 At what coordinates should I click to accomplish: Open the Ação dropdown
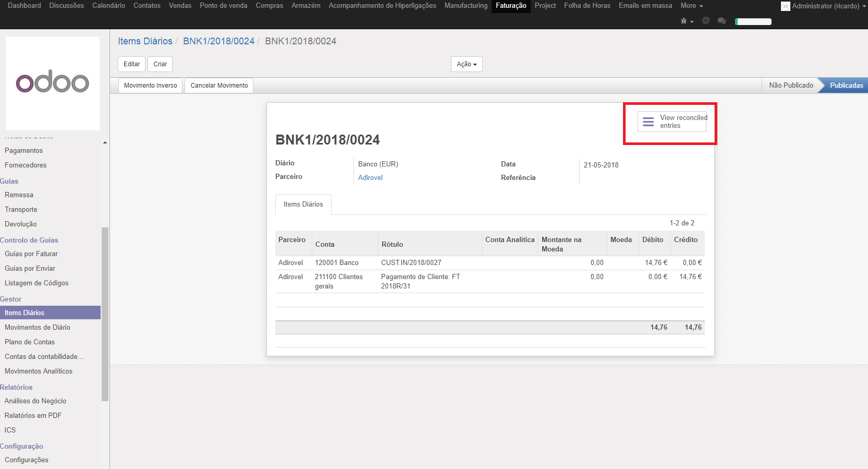coord(467,64)
